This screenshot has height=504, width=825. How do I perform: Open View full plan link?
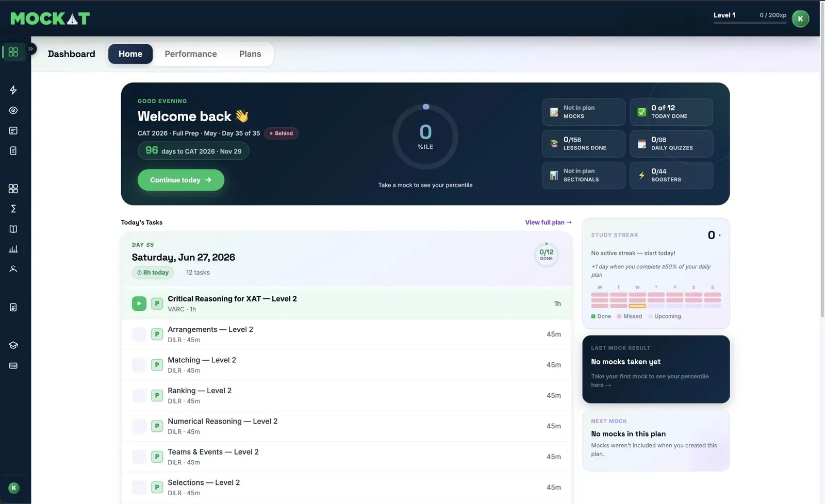[548, 223]
